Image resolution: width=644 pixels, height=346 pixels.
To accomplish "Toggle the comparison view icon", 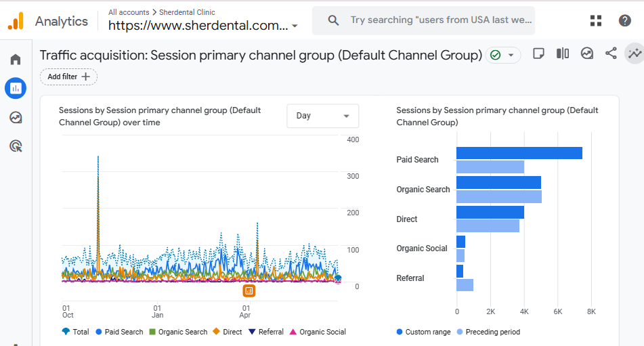I will tap(563, 53).
